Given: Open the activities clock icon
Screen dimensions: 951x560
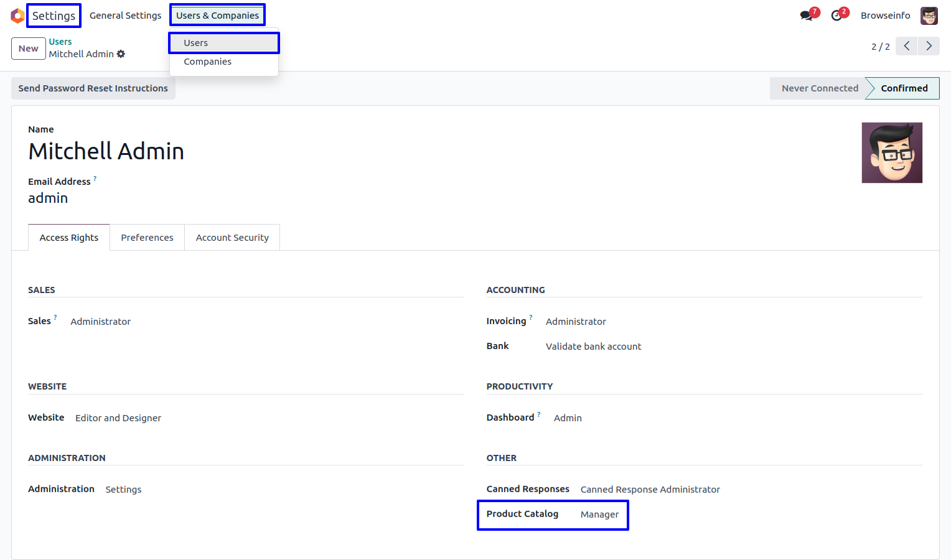Looking at the screenshot, I should [837, 16].
